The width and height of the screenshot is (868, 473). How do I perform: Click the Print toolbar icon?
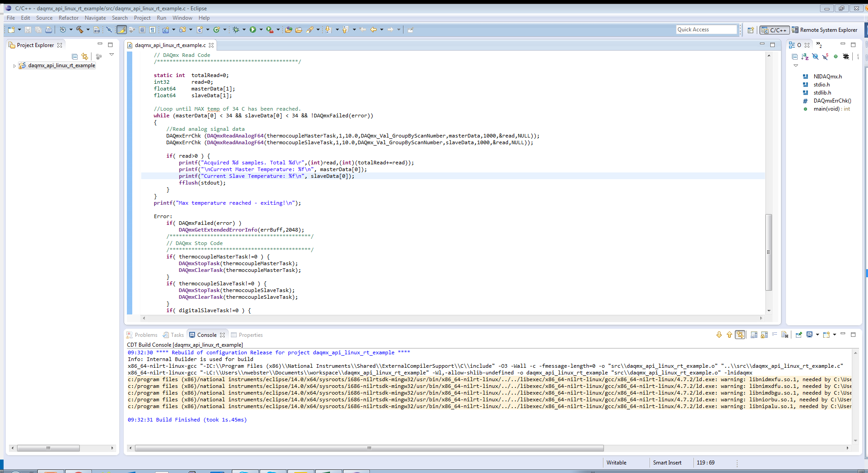[x=48, y=30]
